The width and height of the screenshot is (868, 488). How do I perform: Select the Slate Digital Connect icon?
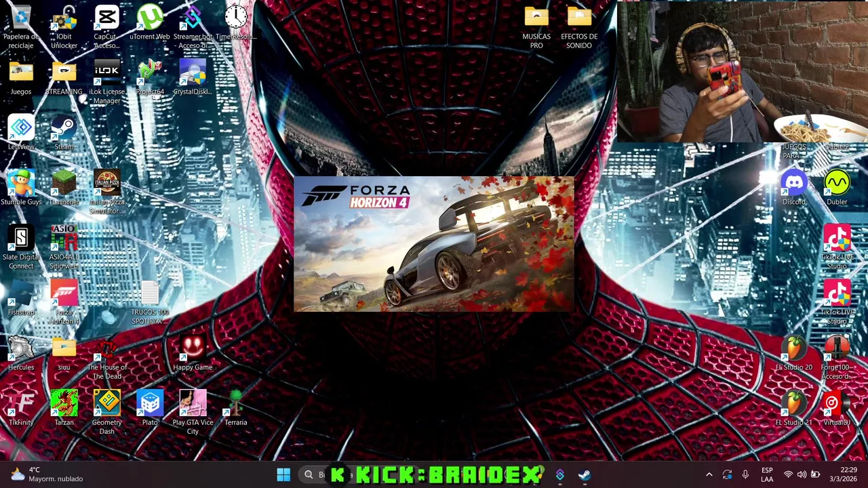[21, 247]
